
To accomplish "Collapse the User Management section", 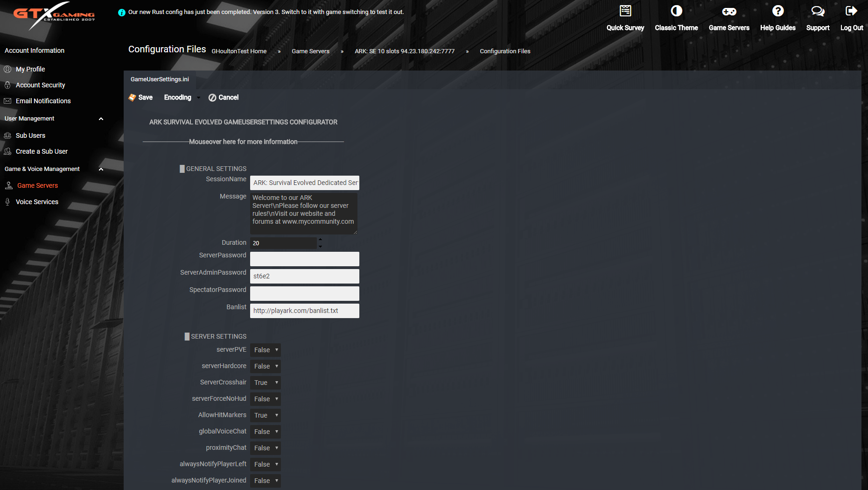I will [101, 119].
